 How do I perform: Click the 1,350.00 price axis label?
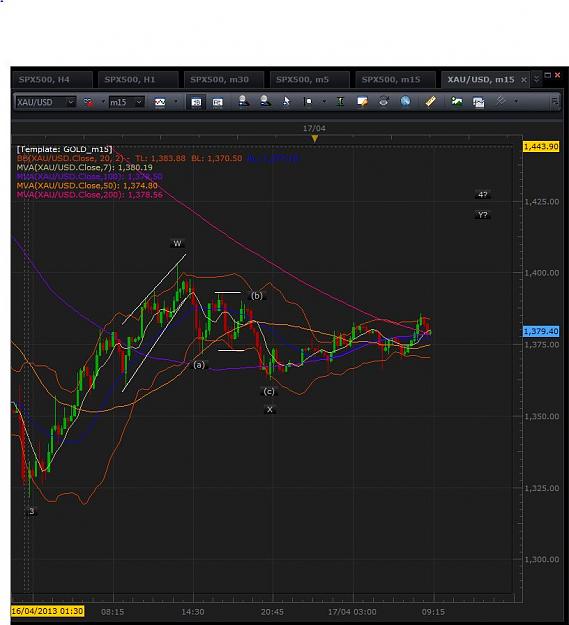[542, 417]
